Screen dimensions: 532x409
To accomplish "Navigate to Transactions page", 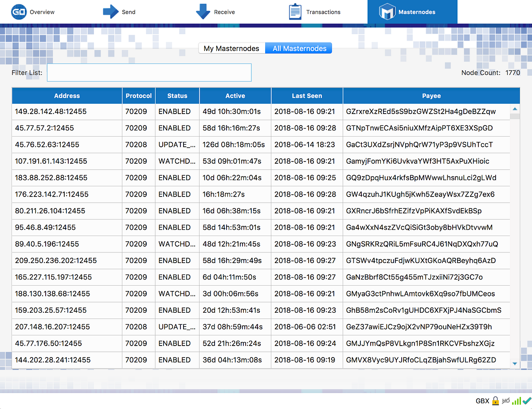I will click(323, 12).
